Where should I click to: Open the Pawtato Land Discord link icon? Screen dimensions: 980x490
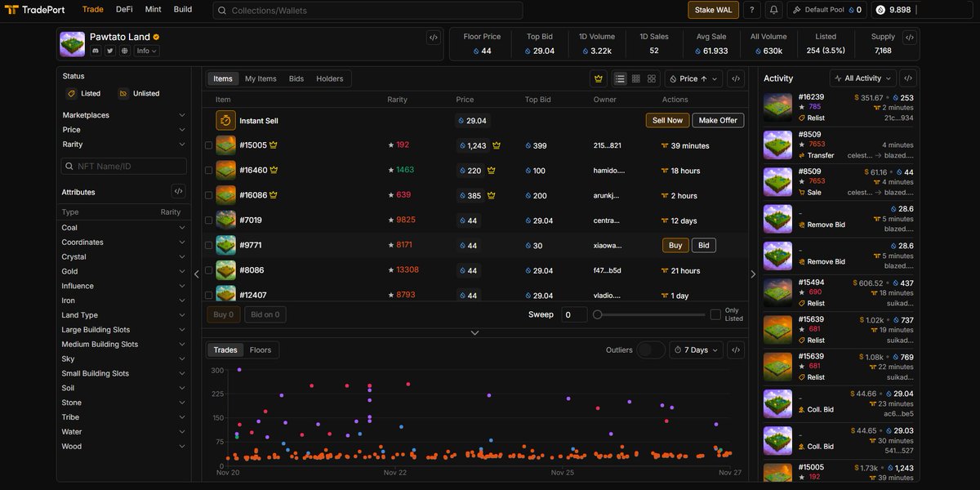(96, 51)
